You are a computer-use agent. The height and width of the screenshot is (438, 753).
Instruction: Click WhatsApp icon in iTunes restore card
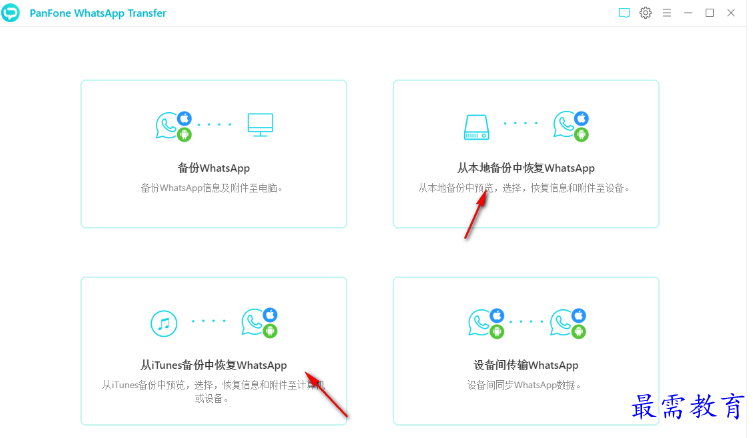[259, 323]
